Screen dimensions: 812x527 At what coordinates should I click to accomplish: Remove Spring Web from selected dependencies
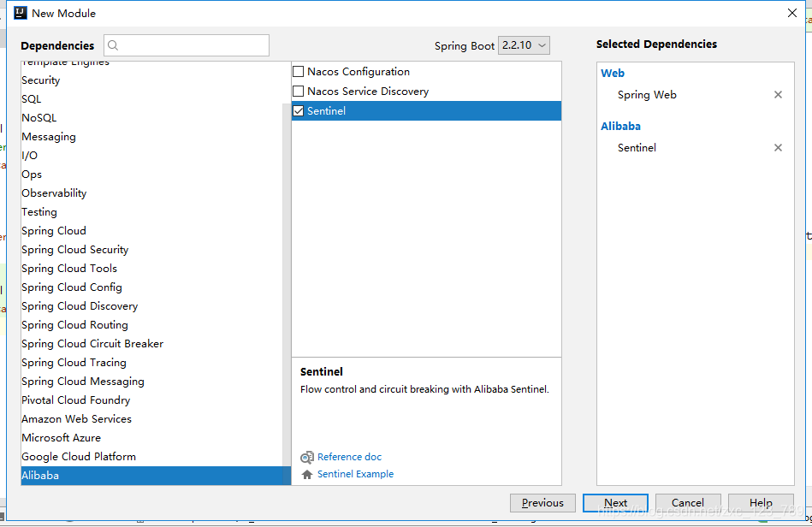pos(778,95)
